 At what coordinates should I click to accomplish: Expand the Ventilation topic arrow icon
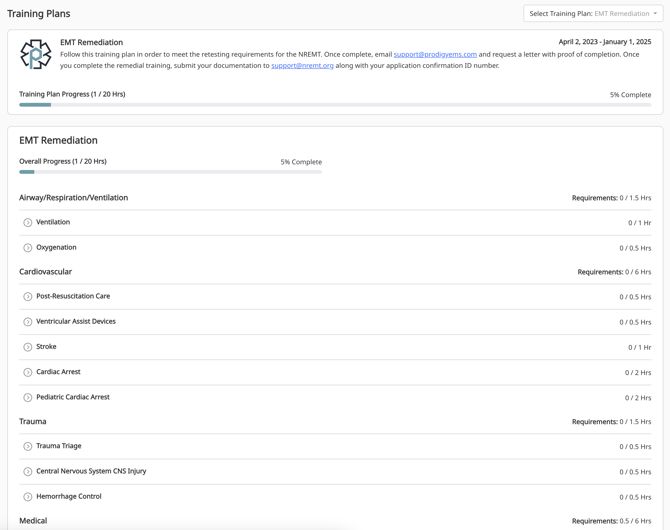27,222
